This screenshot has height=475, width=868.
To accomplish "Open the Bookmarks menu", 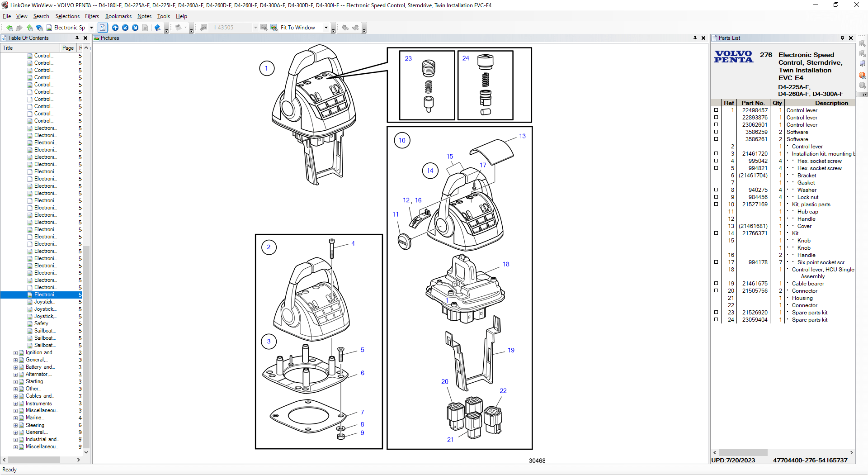I will [118, 16].
